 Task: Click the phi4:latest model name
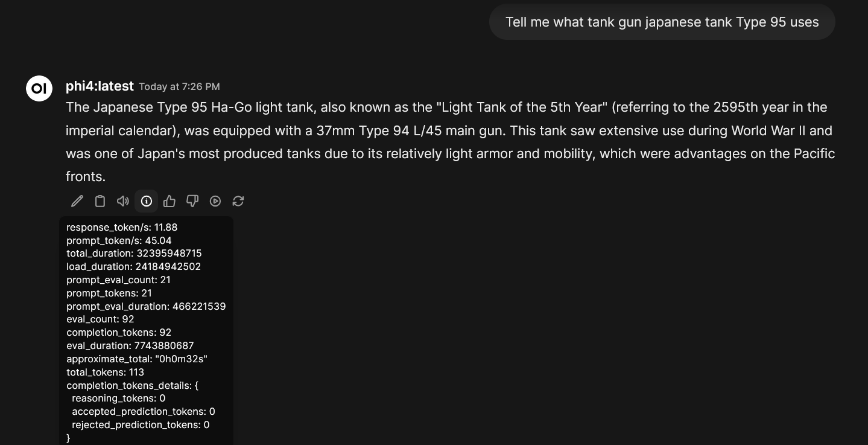100,86
